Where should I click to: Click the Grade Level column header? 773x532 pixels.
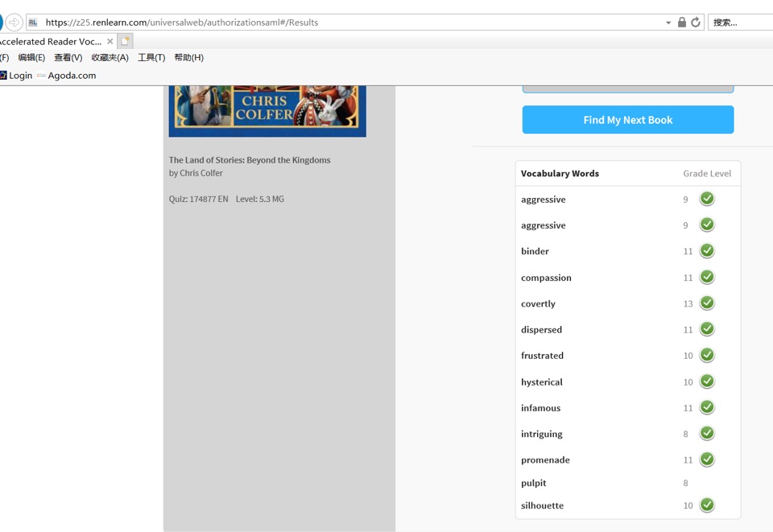pyautogui.click(x=707, y=173)
